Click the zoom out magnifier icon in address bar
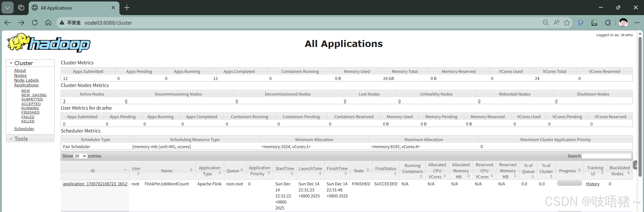Image resolution: width=644 pixels, height=212 pixels. point(545,23)
